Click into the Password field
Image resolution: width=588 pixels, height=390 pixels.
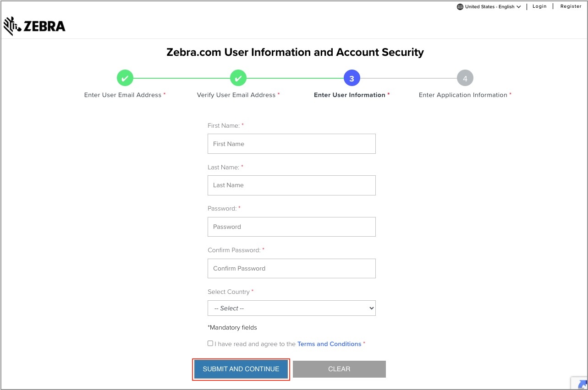[x=291, y=227]
